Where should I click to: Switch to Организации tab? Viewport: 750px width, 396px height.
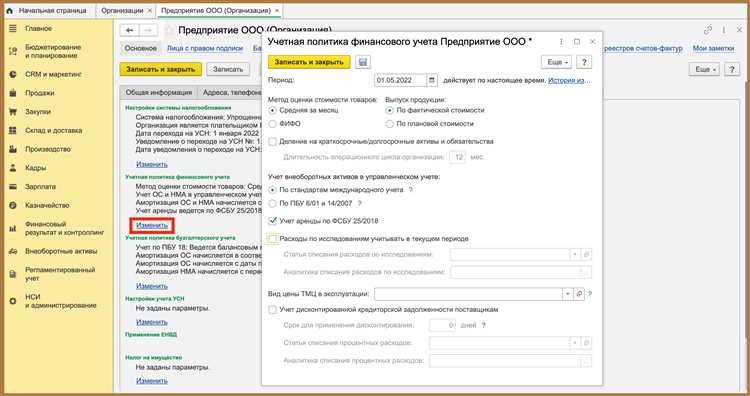pyautogui.click(x=122, y=10)
